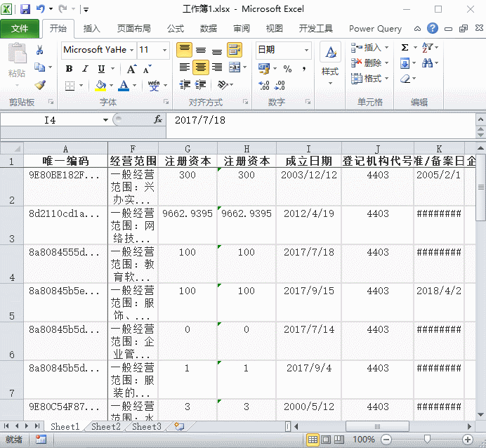
Task: Click the zoom slider handle
Action: (x=427, y=439)
